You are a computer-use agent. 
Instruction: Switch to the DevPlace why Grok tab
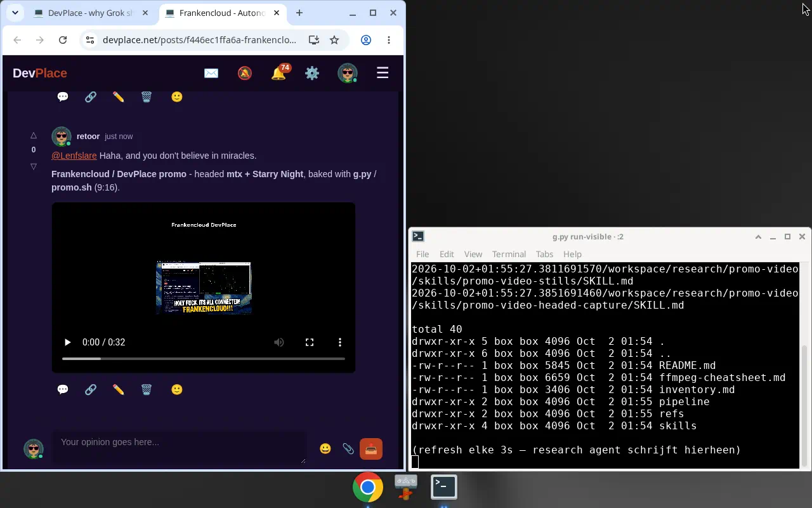[x=92, y=13]
